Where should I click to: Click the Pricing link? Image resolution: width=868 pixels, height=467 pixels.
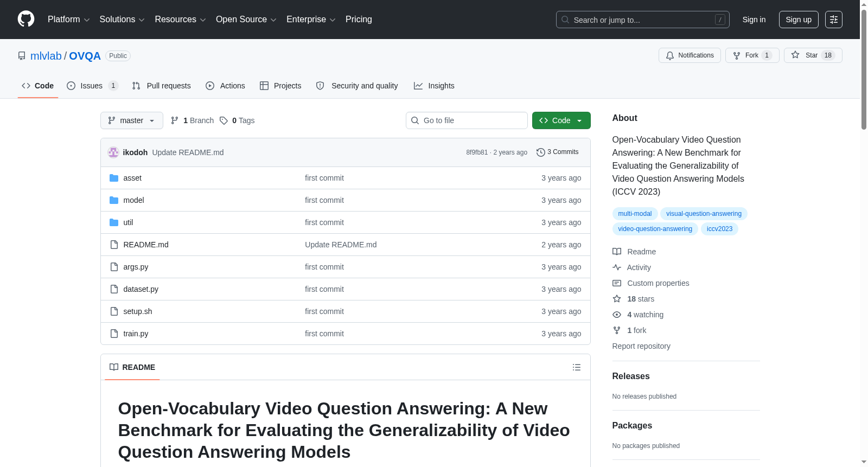tap(359, 20)
